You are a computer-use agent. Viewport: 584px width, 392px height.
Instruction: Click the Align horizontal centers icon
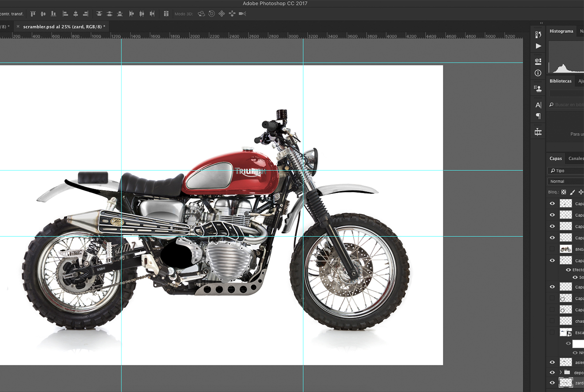[75, 14]
